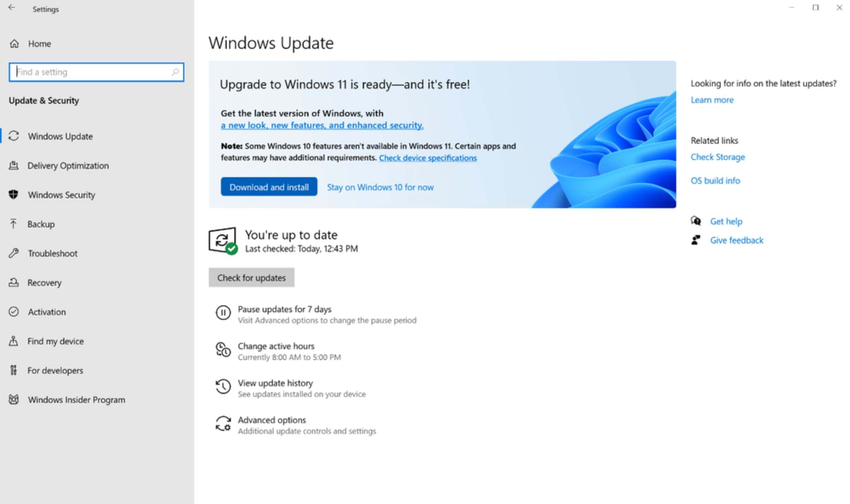
Task: Click the Find My Device icon
Action: pos(15,341)
